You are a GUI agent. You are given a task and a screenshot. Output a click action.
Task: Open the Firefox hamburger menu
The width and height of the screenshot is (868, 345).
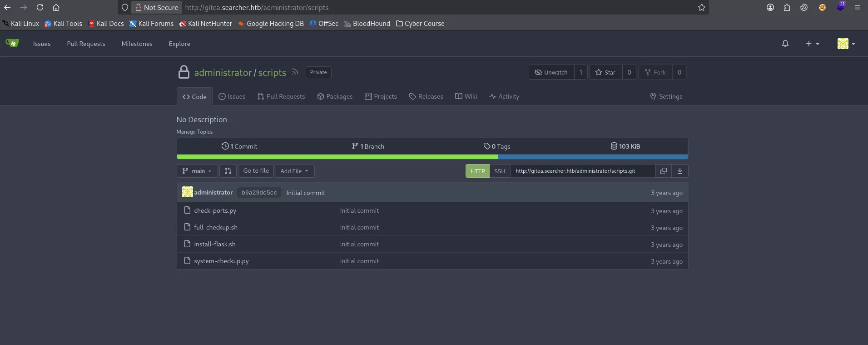(x=857, y=7)
